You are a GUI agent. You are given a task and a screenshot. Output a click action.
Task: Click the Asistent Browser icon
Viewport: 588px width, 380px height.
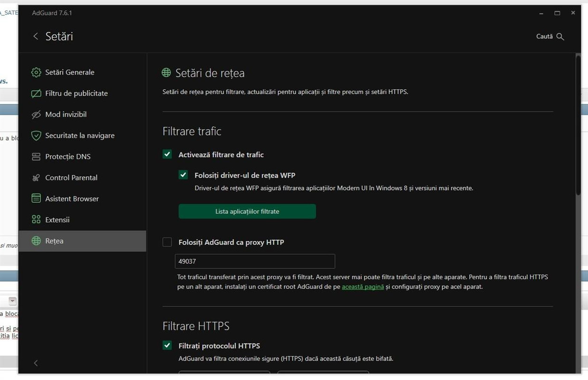point(36,199)
